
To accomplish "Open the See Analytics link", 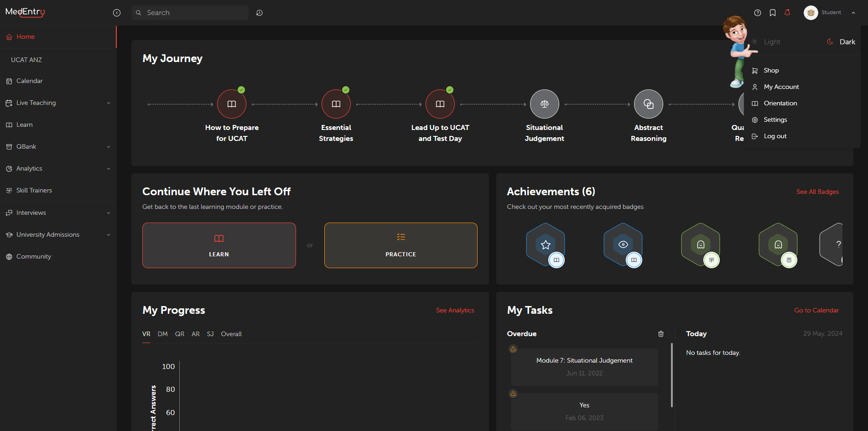I will 455,311.
